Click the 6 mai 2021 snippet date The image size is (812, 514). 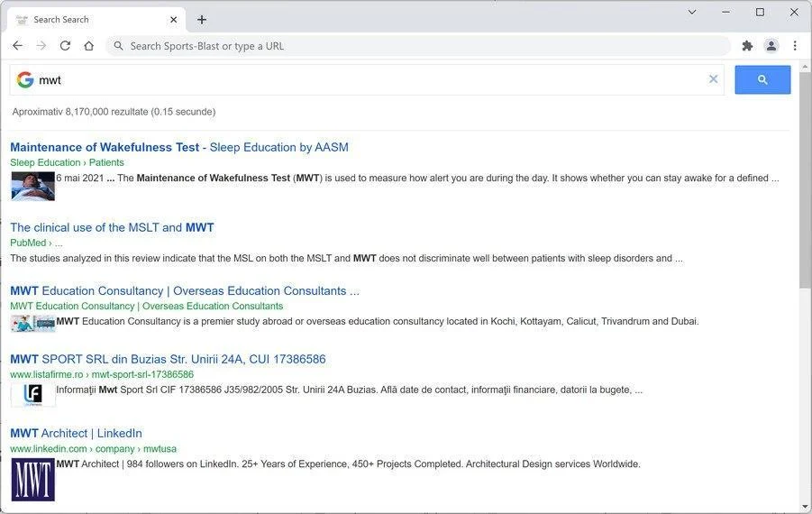point(80,178)
